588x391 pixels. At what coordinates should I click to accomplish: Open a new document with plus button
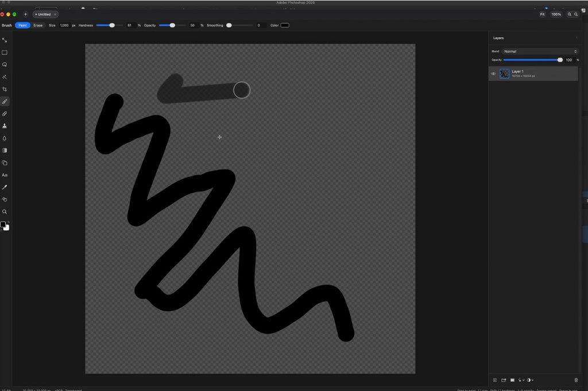point(25,14)
